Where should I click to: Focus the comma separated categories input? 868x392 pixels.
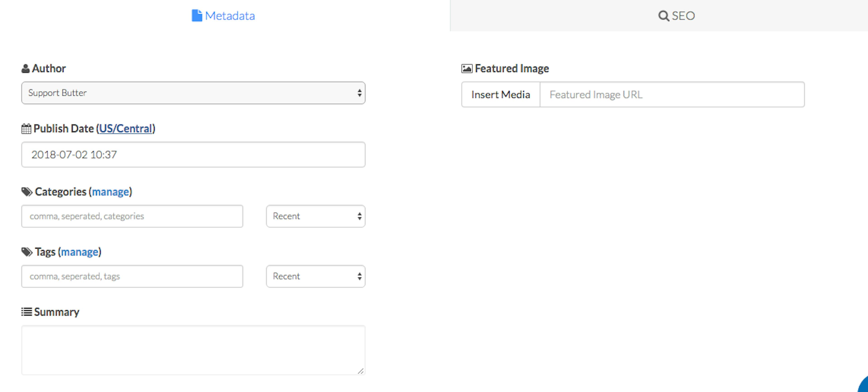click(x=132, y=216)
